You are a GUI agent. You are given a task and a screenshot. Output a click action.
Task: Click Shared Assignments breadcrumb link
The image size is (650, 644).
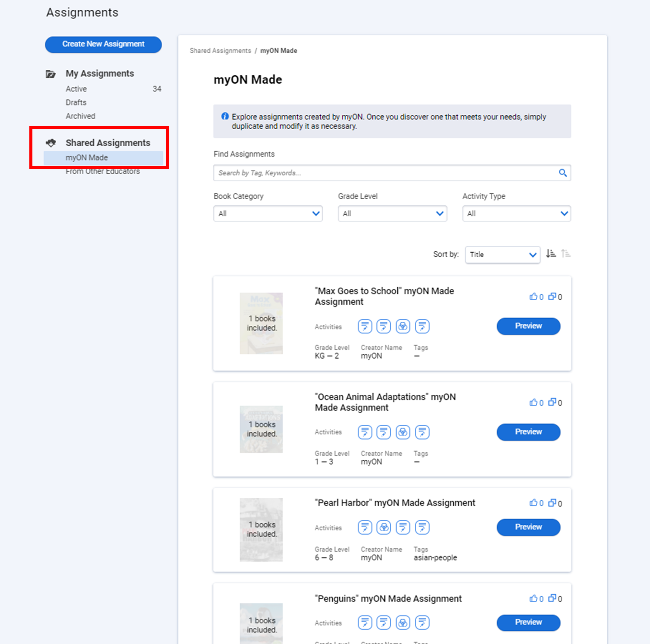(x=220, y=51)
